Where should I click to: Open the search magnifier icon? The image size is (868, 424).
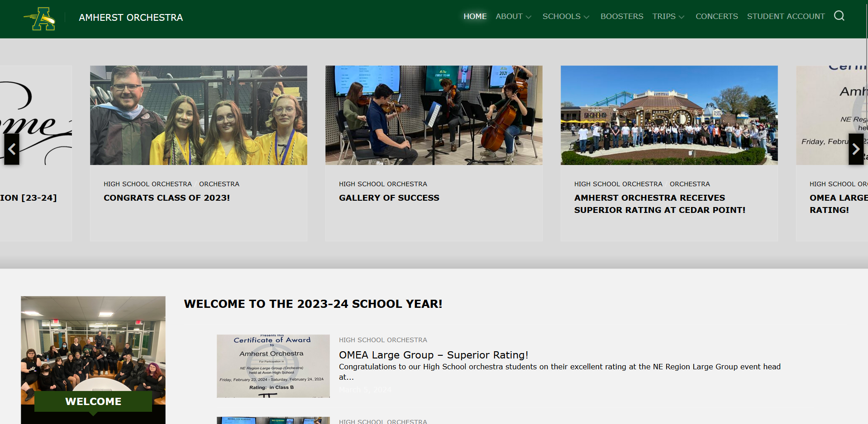click(839, 16)
